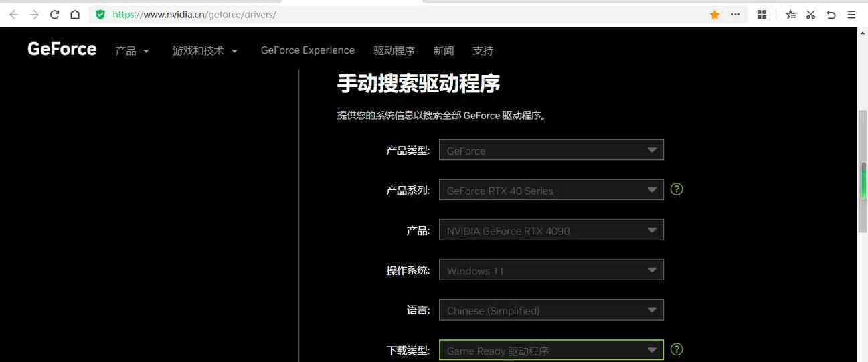Click the help icon beside 下载类型

[677, 349]
